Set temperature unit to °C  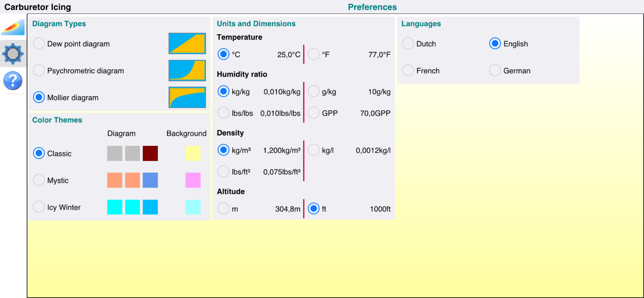[x=223, y=54]
